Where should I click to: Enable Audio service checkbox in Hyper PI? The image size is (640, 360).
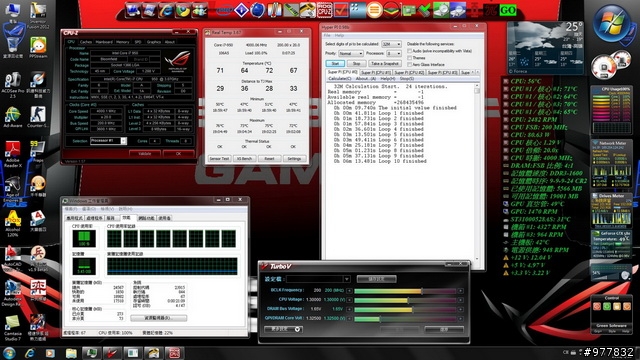tap(410, 51)
